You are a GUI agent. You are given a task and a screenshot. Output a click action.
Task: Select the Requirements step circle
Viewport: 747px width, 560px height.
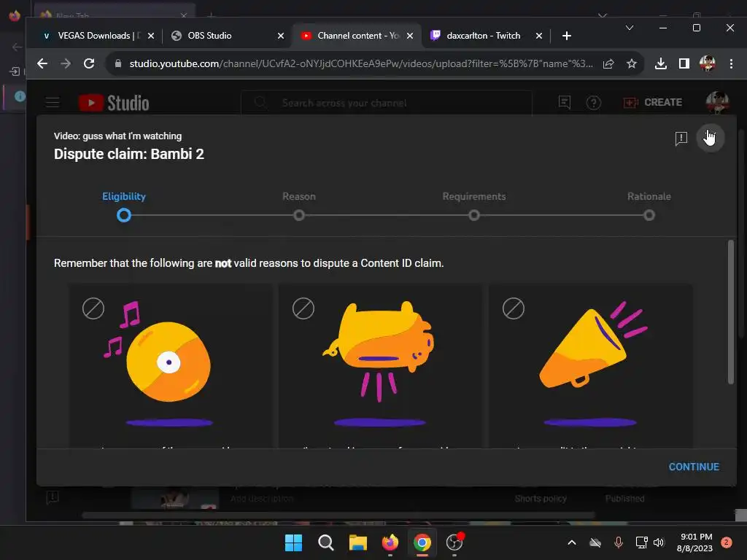coord(474,216)
